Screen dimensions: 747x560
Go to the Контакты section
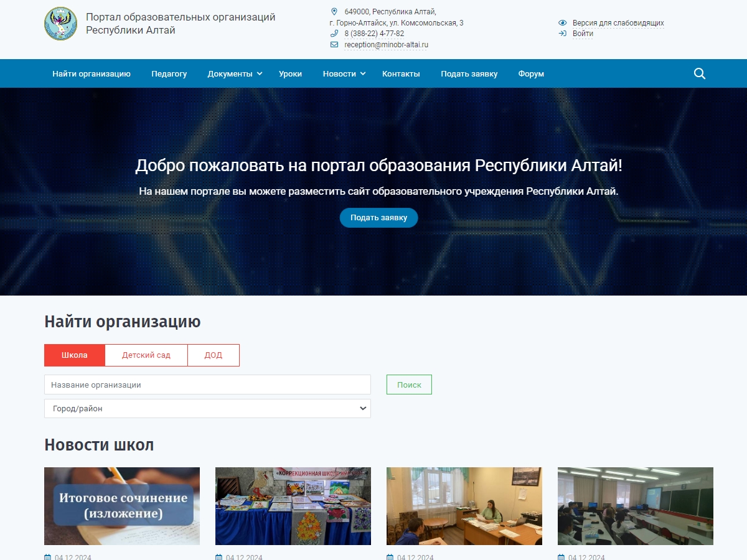click(402, 73)
